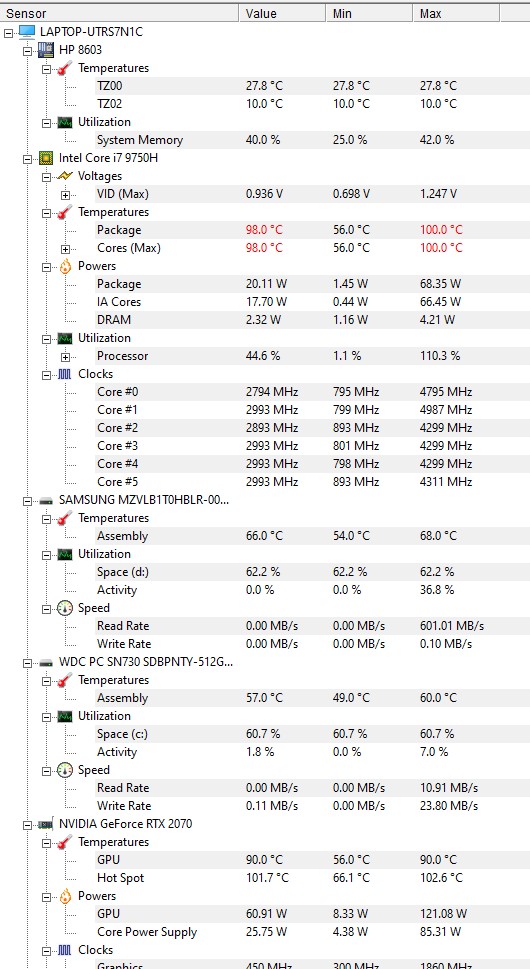This screenshot has width=530, height=969.
Task: Click the LAPTOP-UTRS7N1C computer icon
Action: [x=27, y=32]
